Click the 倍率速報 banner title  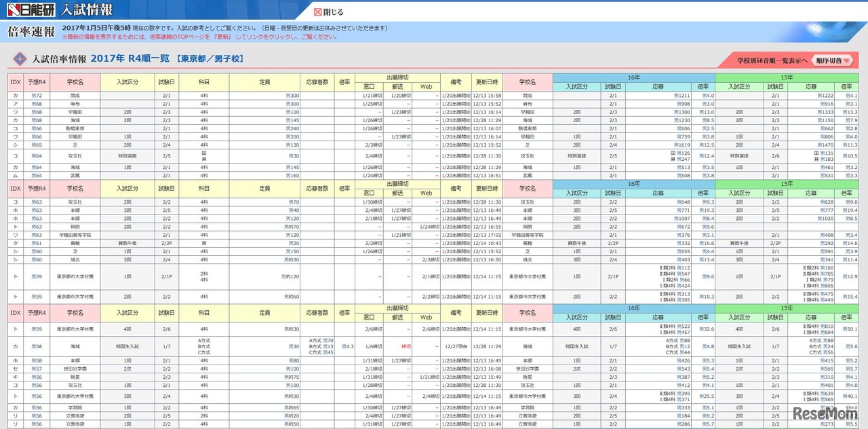(31, 31)
